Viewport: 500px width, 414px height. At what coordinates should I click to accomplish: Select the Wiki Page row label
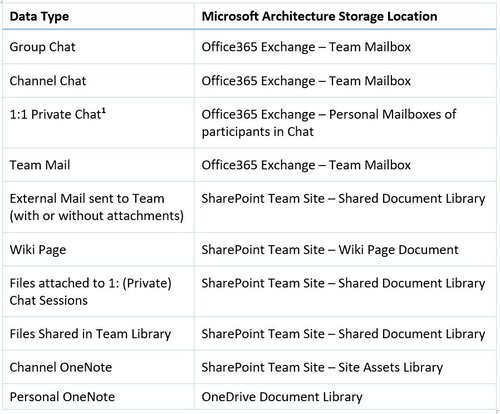(38, 250)
